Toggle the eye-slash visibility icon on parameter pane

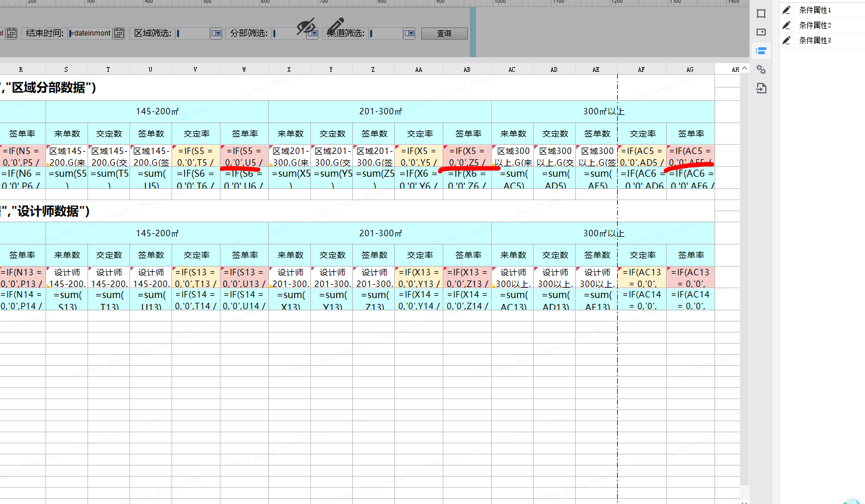pyautogui.click(x=306, y=26)
